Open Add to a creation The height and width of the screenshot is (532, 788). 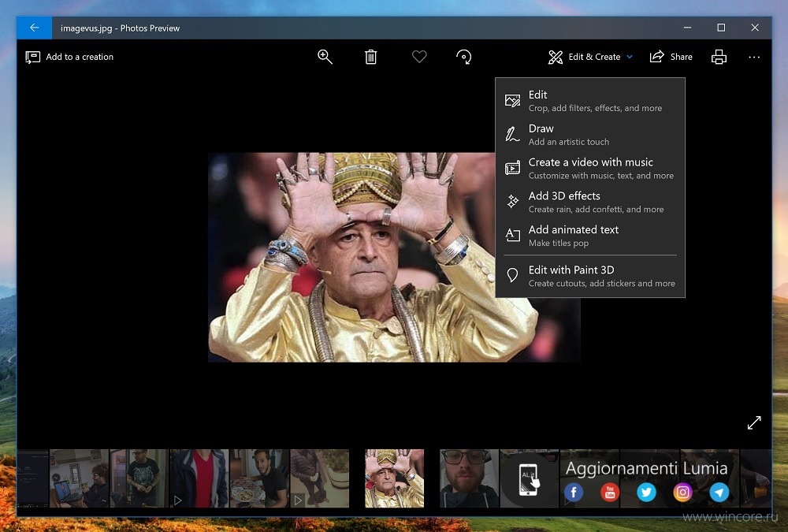[x=69, y=57]
